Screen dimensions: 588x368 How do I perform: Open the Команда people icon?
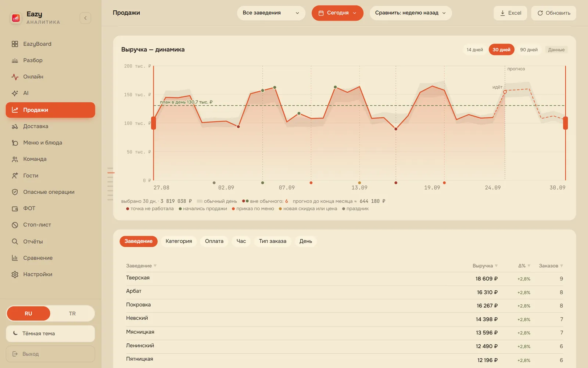coord(15,159)
